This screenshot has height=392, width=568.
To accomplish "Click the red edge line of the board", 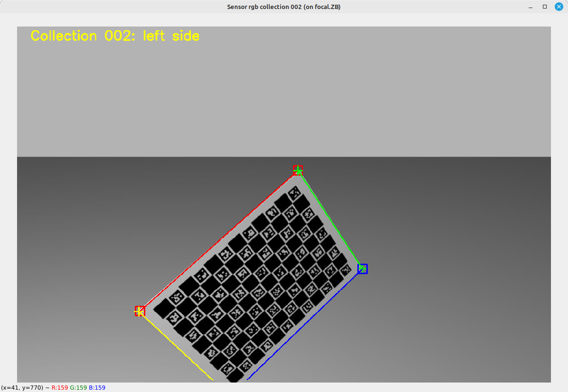I will pyautogui.click(x=218, y=241).
